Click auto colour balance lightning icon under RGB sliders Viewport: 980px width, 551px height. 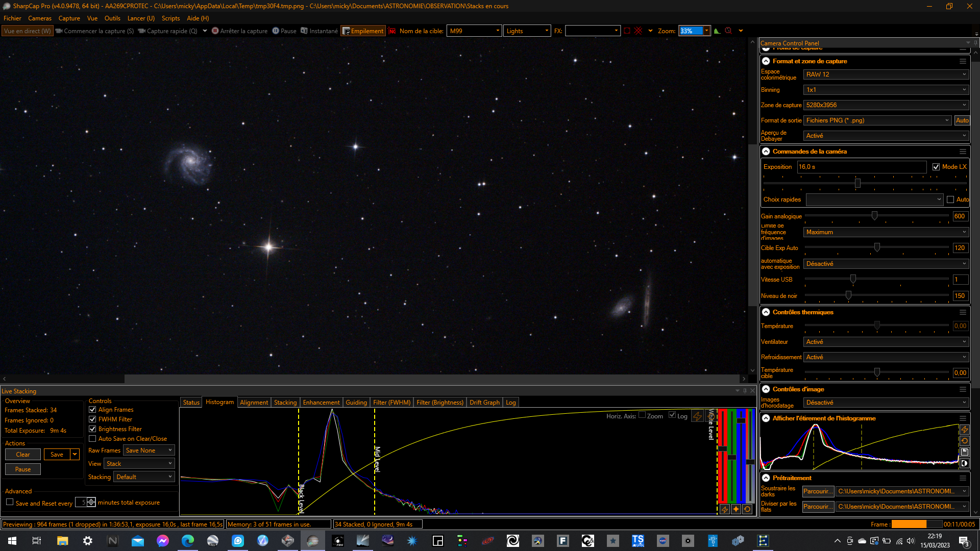[x=724, y=509]
